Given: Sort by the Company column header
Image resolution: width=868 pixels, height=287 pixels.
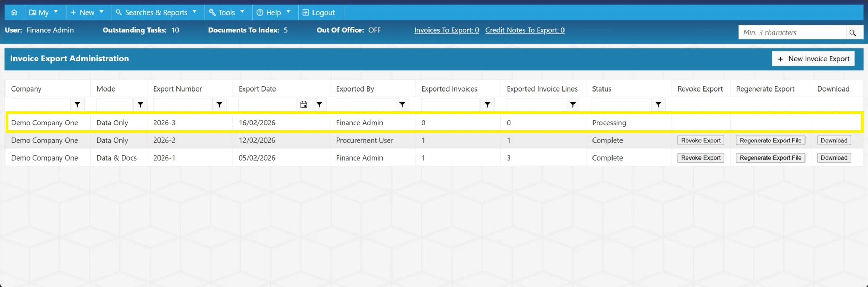Looking at the screenshot, I should tap(26, 89).
